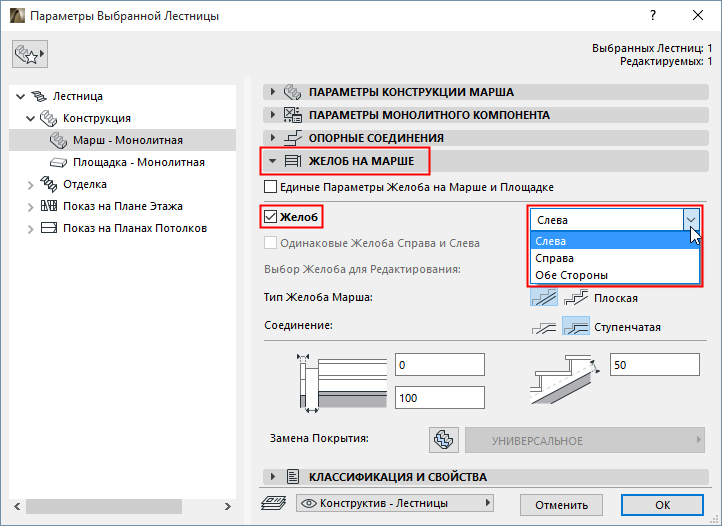Choose stepped connection icon
Screen dimensions: 722x526
point(576,327)
